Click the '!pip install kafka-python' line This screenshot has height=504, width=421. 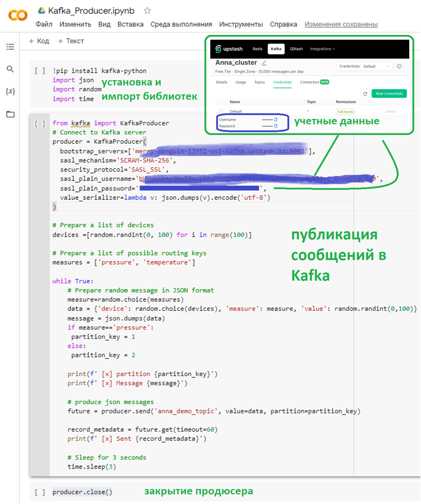pos(100,71)
